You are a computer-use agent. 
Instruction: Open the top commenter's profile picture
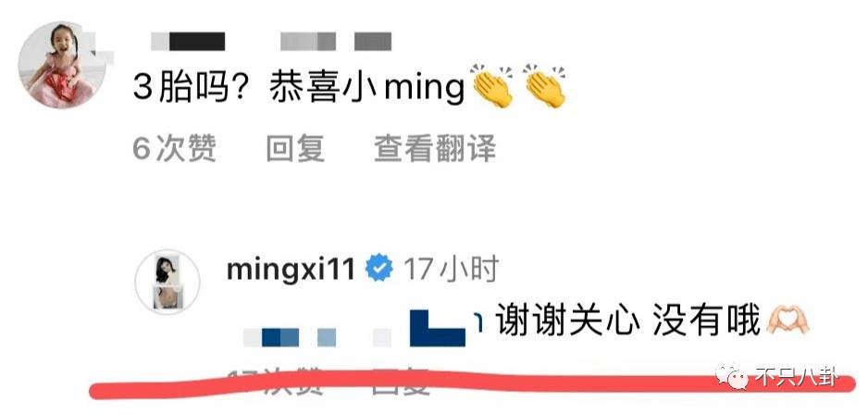click(57, 66)
